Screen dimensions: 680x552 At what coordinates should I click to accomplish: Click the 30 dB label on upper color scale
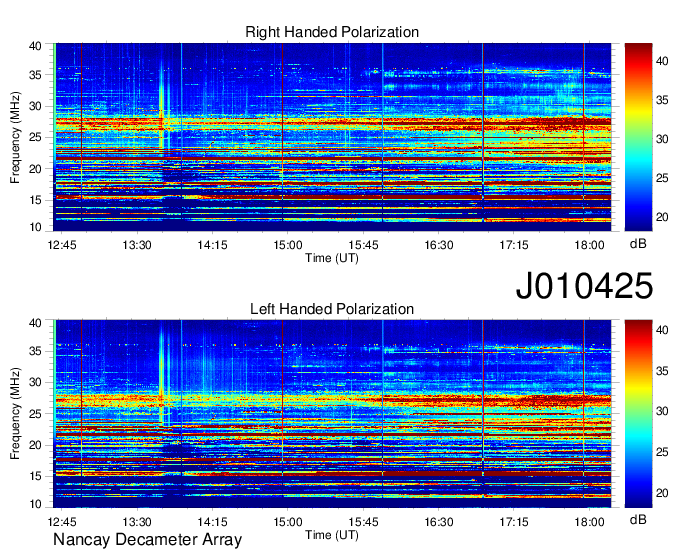coord(662,139)
